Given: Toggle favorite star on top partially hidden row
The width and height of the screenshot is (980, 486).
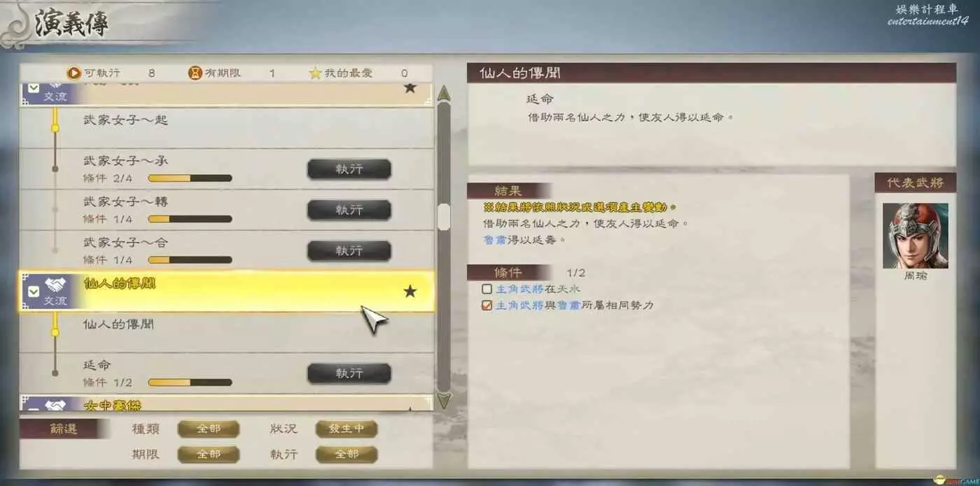Looking at the screenshot, I should click(410, 88).
